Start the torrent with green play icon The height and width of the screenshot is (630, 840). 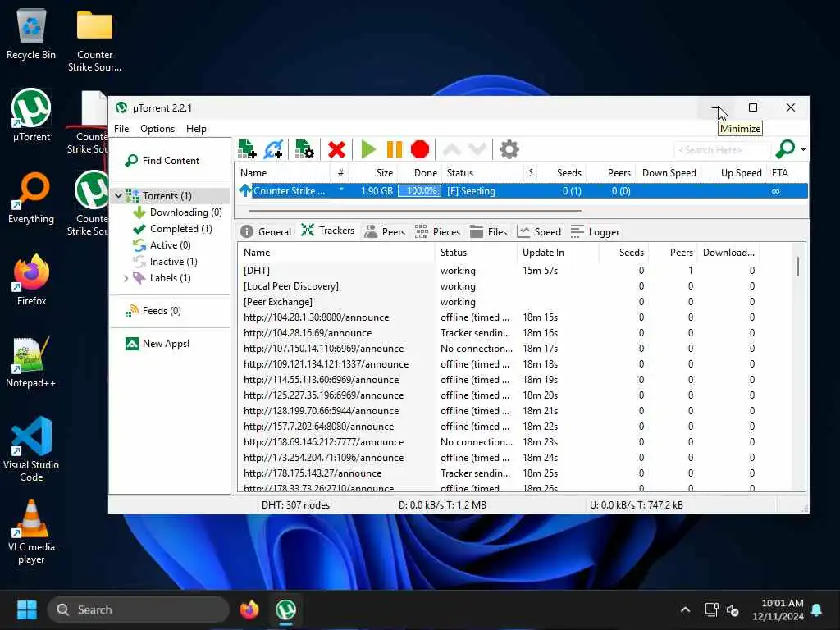point(368,149)
